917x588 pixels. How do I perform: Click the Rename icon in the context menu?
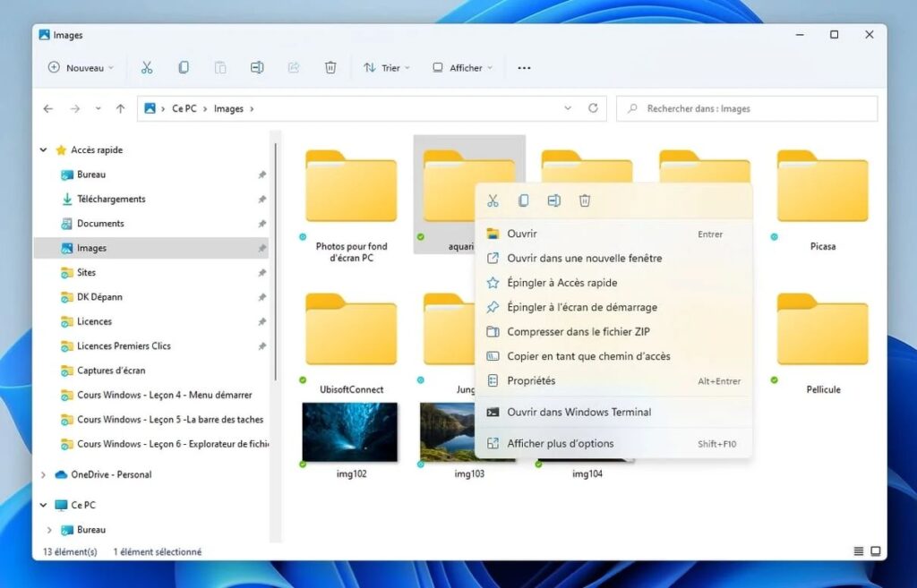(x=554, y=200)
